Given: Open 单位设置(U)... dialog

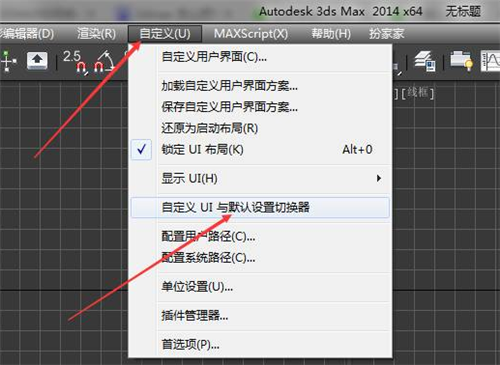Looking at the screenshot, I should tap(260, 287).
